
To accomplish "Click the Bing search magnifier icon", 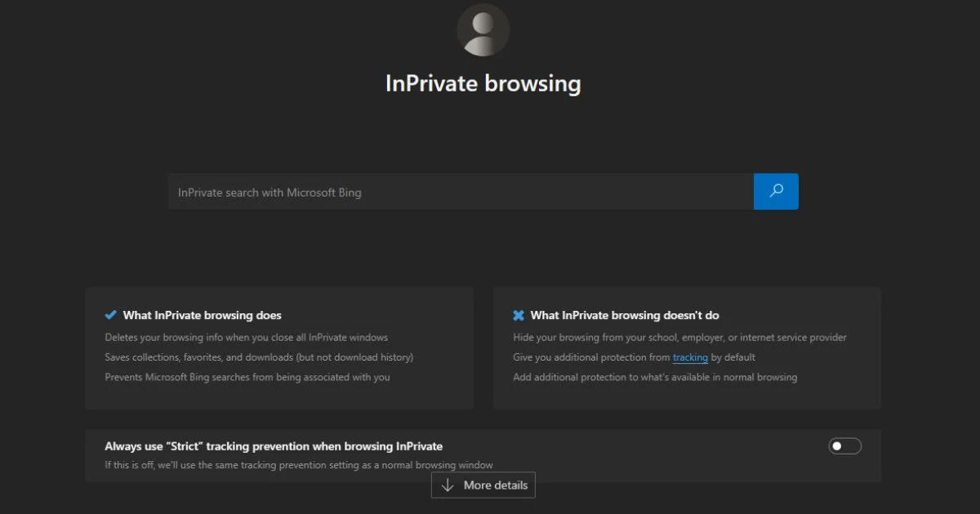I will tap(776, 191).
